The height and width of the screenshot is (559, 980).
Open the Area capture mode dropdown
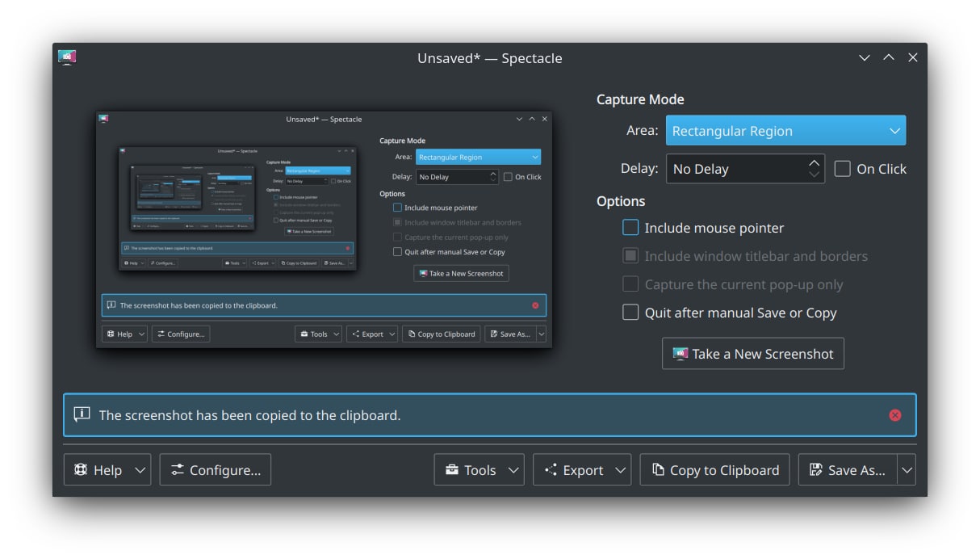(785, 131)
